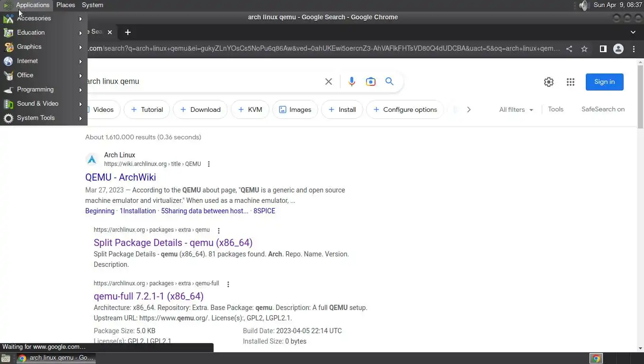Screen dimensions: 644x364
Task: Open the System Tools submenu
Action: (x=44, y=118)
